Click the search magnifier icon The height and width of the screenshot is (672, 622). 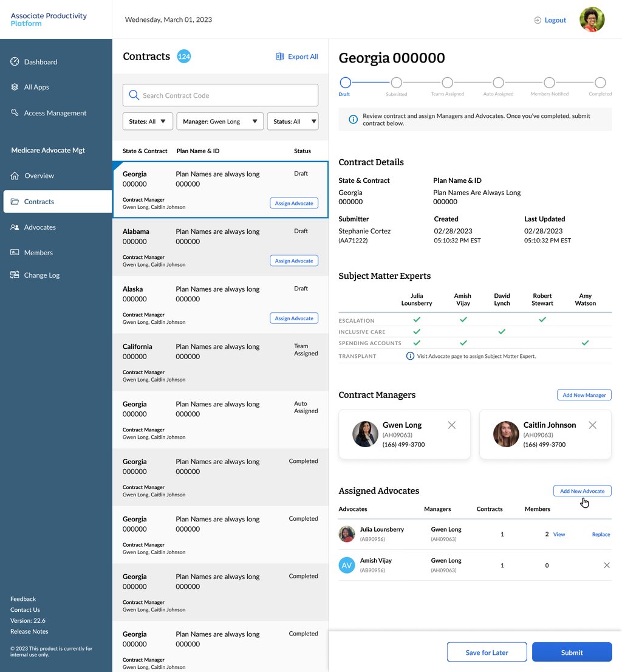pos(134,95)
